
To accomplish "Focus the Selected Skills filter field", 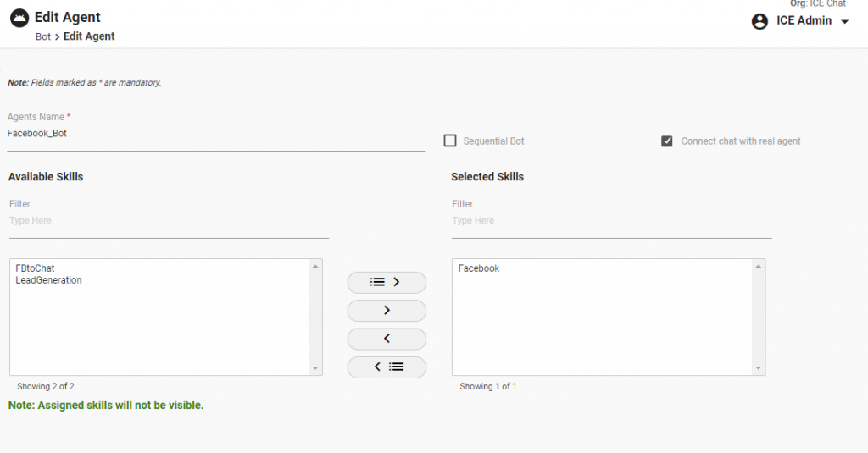I will pyautogui.click(x=611, y=221).
